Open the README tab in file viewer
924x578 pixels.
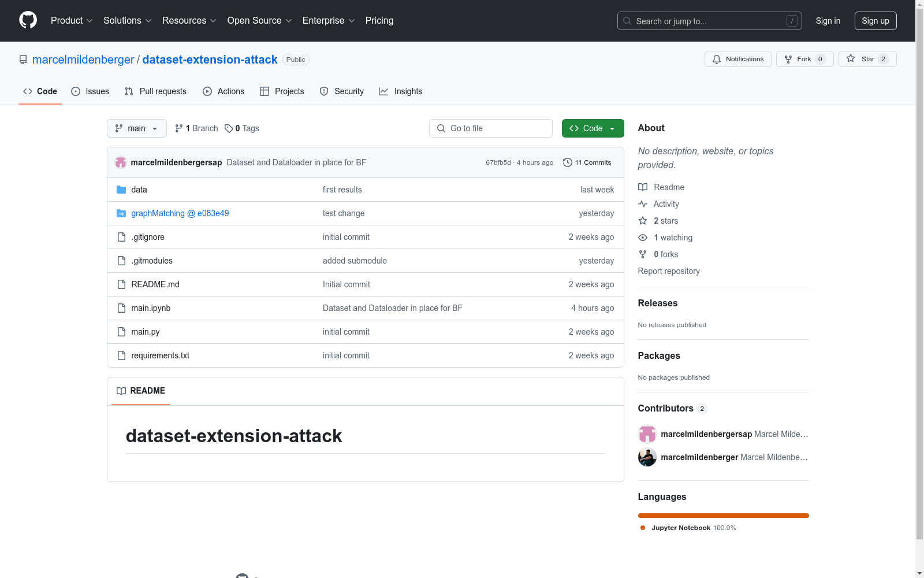coord(141,391)
